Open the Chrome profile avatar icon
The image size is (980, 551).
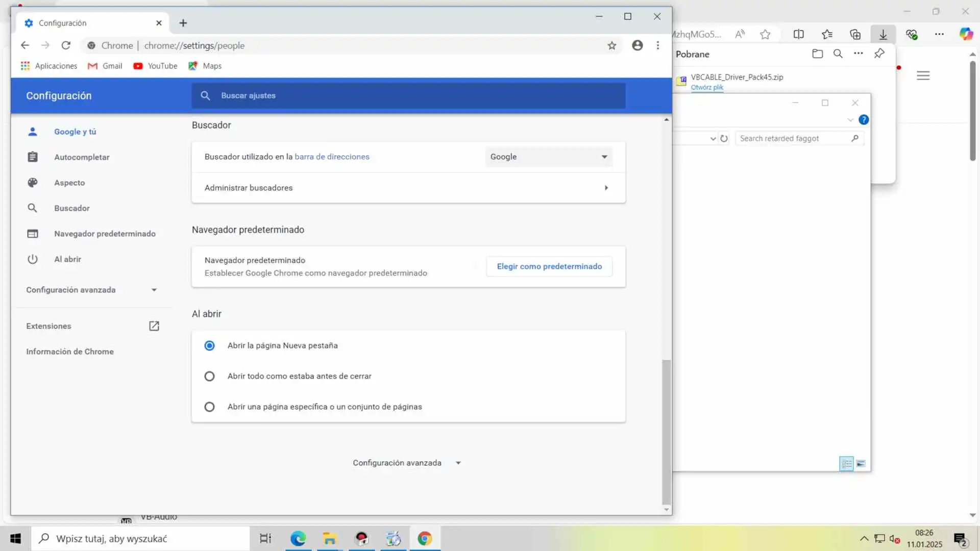pos(637,45)
